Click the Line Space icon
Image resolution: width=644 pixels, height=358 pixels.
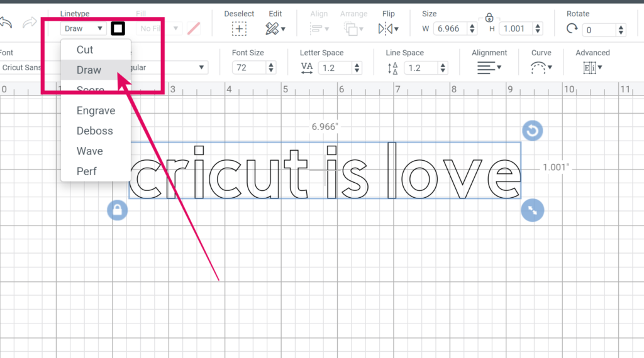pos(392,68)
